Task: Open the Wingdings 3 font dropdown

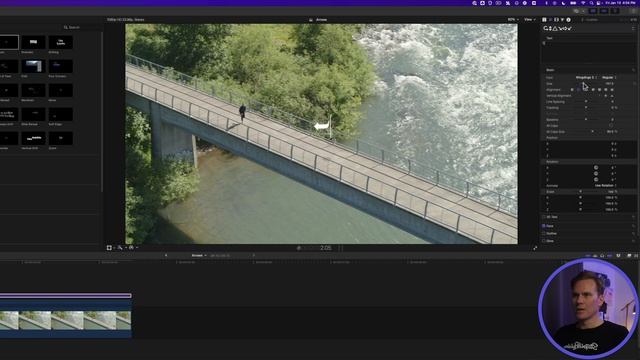Action: (586, 78)
